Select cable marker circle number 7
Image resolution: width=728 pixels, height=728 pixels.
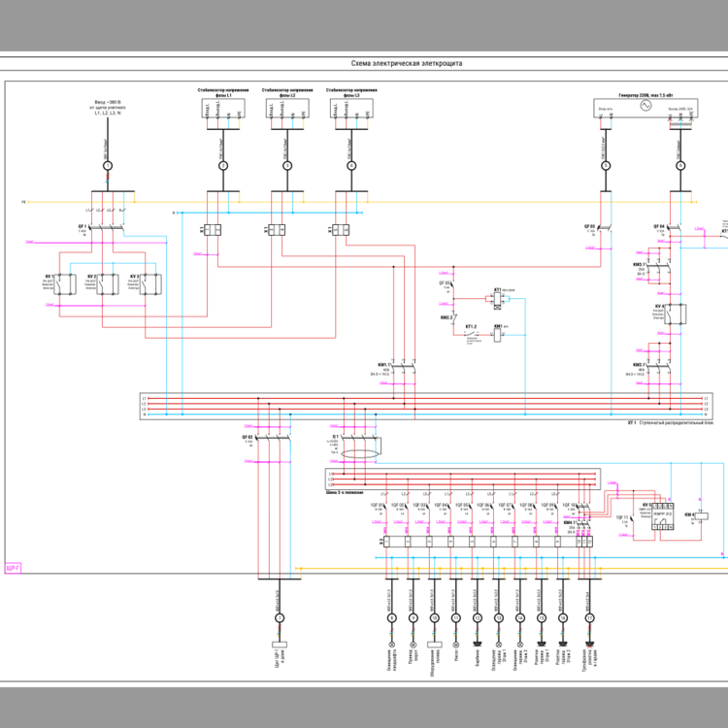(x=280, y=618)
